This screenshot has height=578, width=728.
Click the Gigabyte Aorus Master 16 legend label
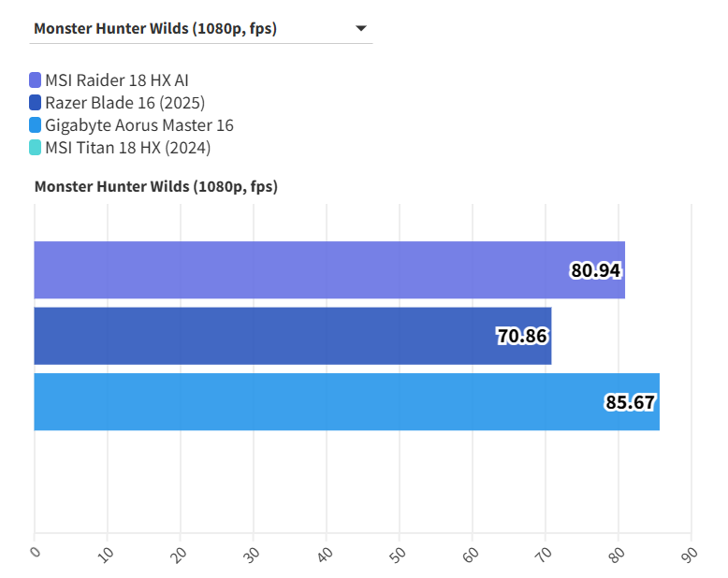click(x=139, y=125)
